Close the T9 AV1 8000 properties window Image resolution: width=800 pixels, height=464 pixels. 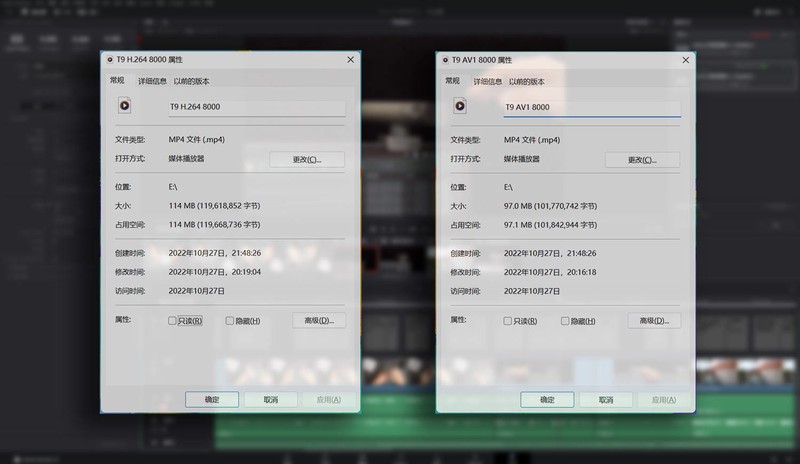686,60
